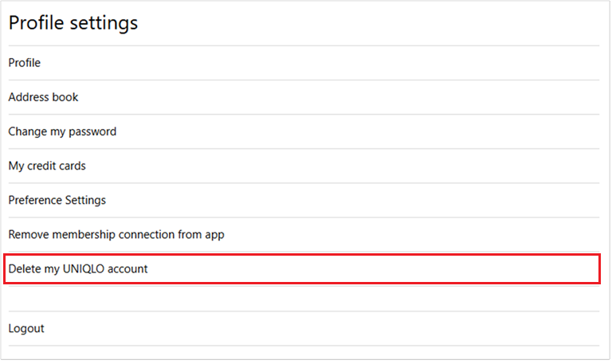The width and height of the screenshot is (612, 364).
Task: Tap the Address book list item
Action: tap(43, 97)
